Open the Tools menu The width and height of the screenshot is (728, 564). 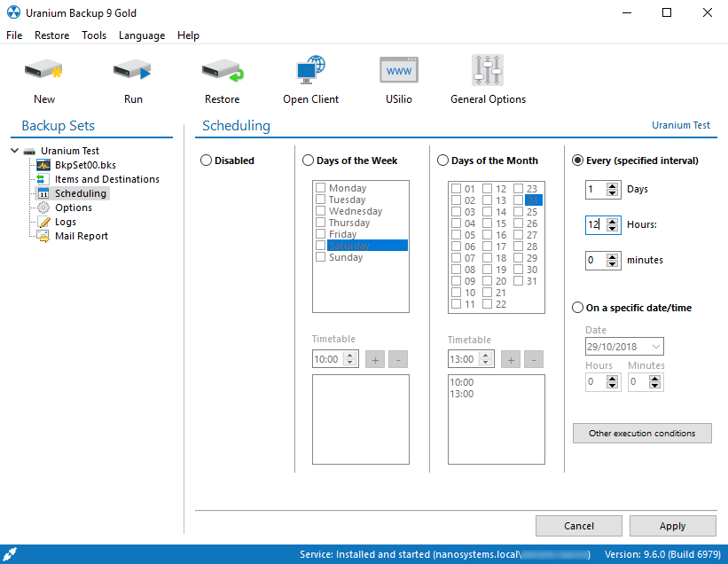[x=94, y=35]
